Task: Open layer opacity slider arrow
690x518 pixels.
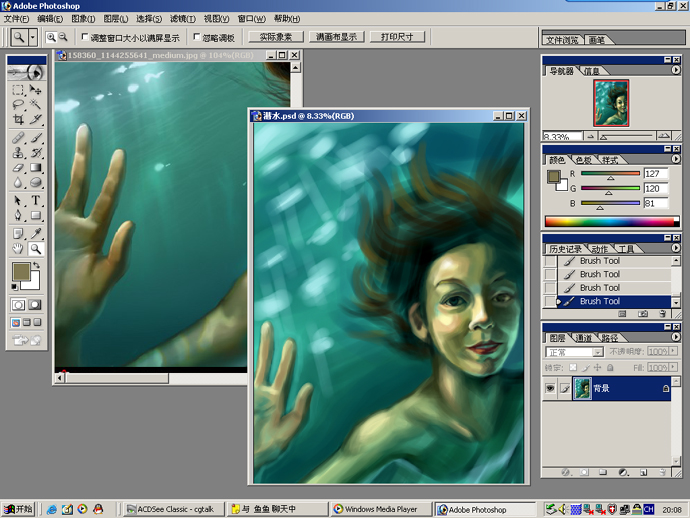Action: pos(673,351)
